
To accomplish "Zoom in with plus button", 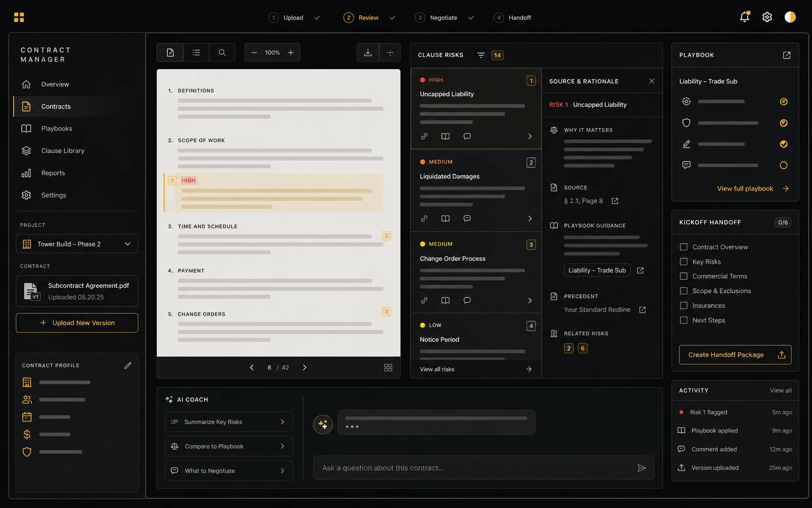I will (291, 52).
